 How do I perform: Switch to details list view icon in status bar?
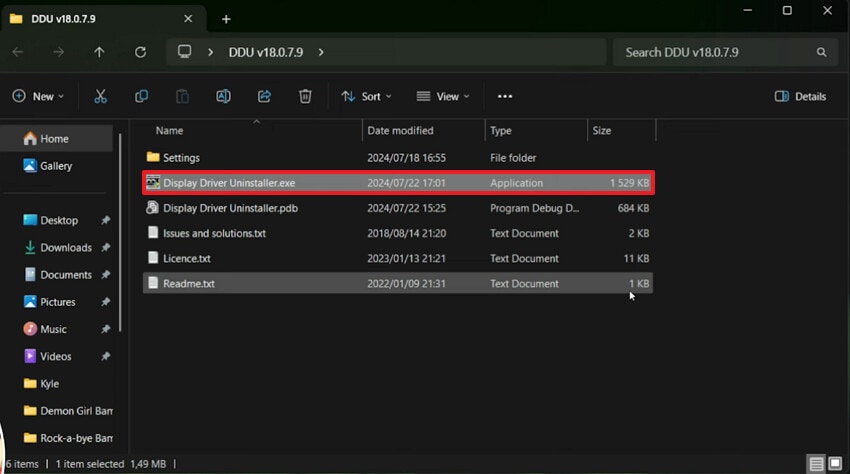(x=816, y=464)
